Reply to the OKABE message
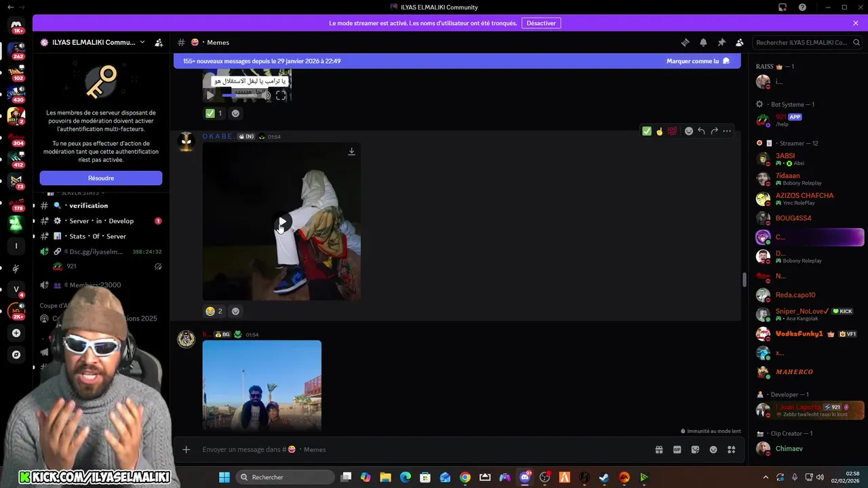The image size is (868, 488). (x=701, y=131)
